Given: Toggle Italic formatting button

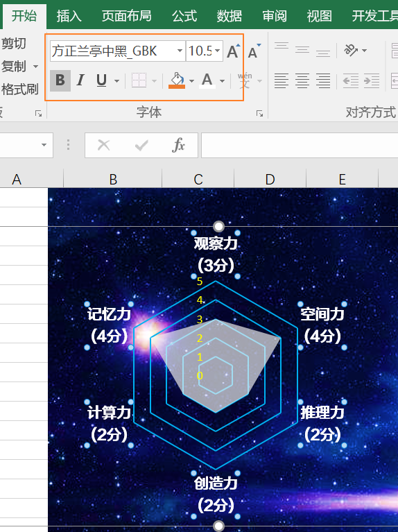Looking at the screenshot, I should tap(80, 80).
